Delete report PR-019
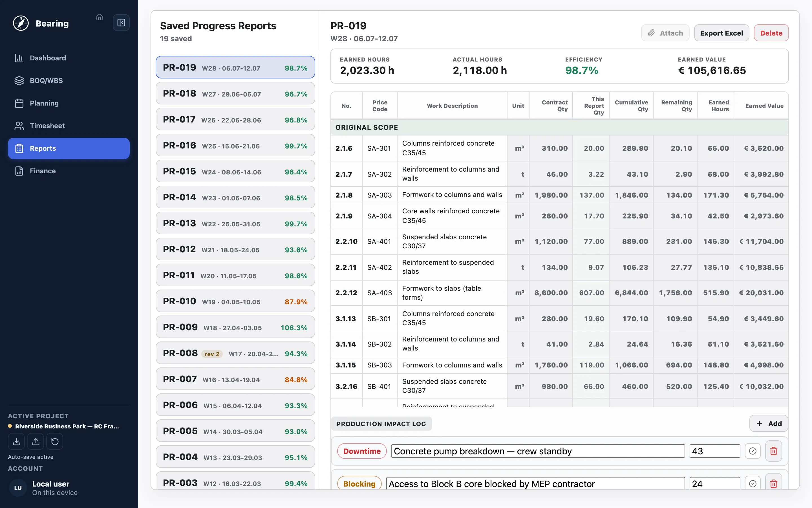 point(771,33)
